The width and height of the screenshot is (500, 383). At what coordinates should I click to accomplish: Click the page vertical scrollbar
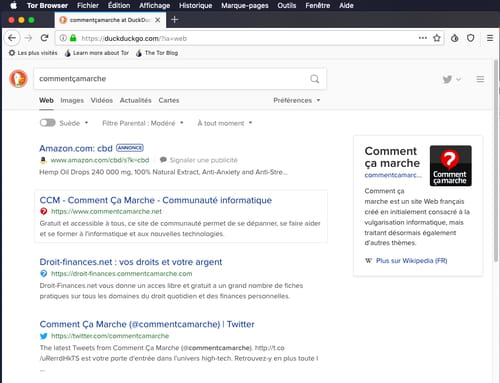tap(496, 160)
